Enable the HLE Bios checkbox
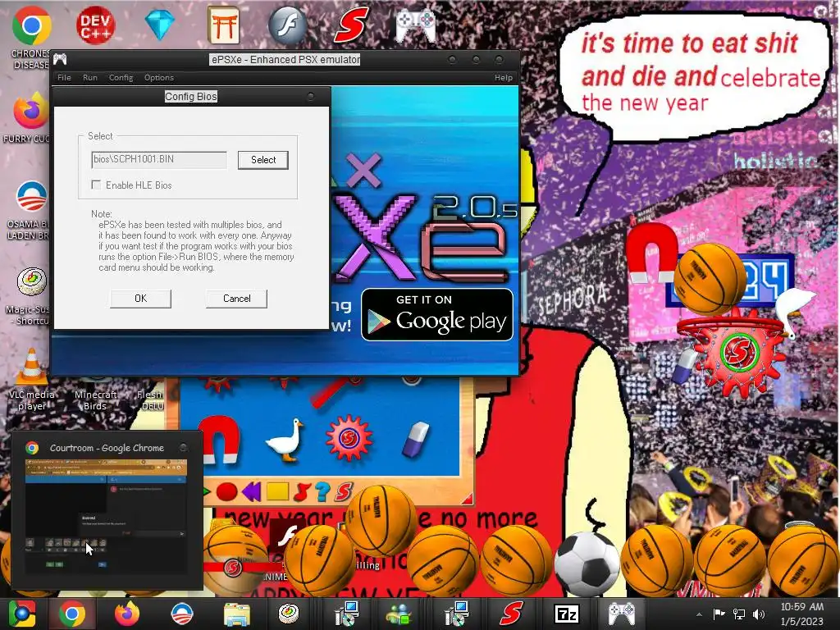Image resolution: width=840 pixels, height=630 pixels. 97,185
